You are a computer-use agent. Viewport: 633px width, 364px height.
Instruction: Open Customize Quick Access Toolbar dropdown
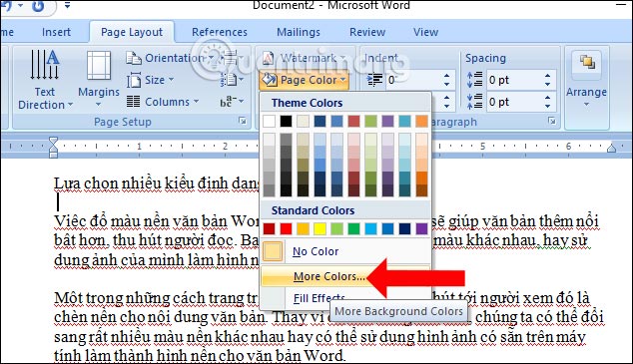67,6
